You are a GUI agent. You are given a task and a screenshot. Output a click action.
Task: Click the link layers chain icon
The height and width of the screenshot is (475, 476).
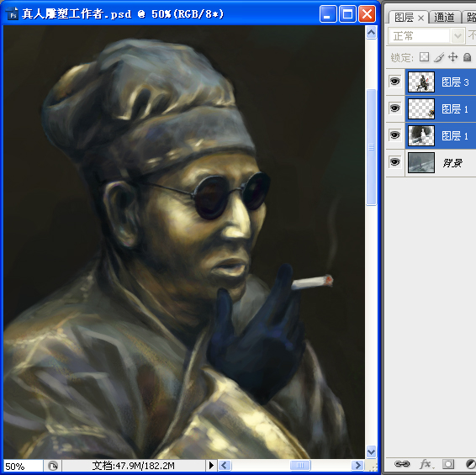[402, 464]
